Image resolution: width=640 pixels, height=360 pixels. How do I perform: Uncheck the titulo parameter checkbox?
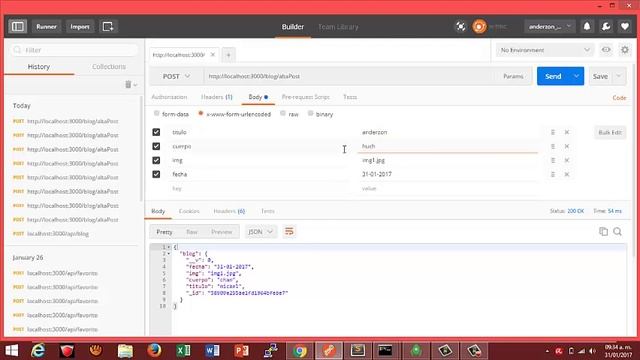tap(156, 132)
